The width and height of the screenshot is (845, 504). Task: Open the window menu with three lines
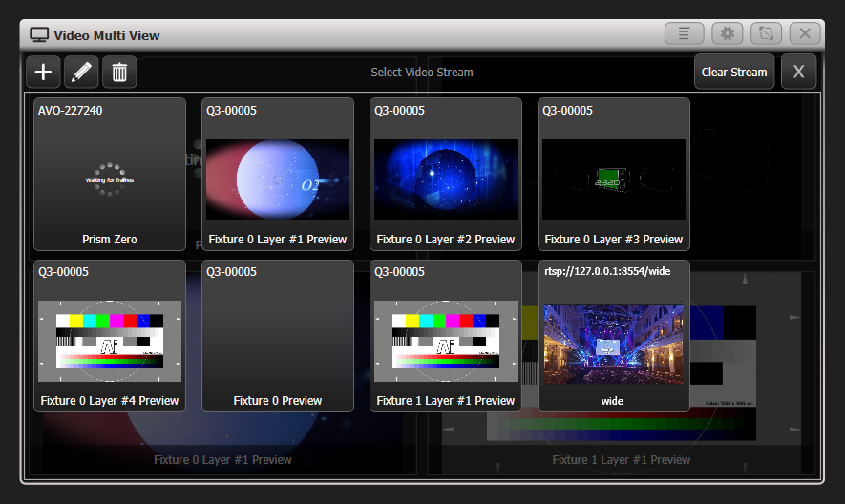pyautogui.click(x=684, y=34)
